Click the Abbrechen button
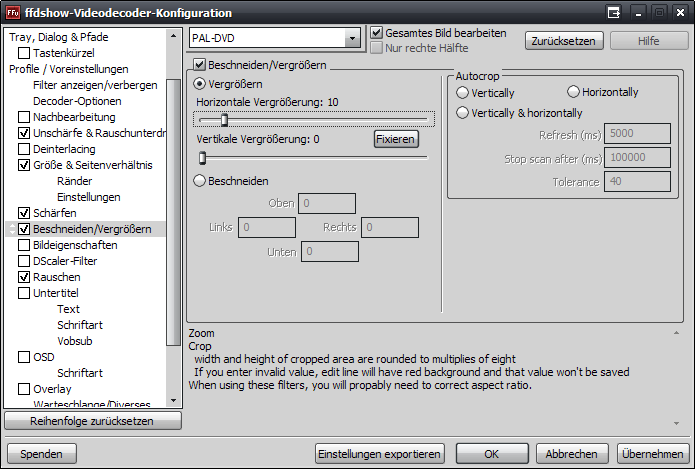Image resolution: width=695 pixels, height=469 pixels. (x=571, y=454)
